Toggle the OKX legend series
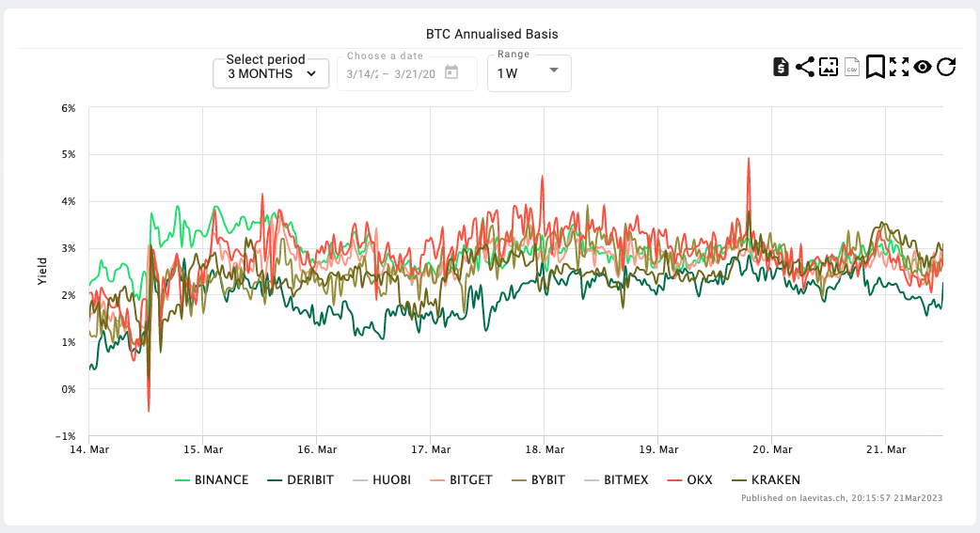Screen dimensions: 980x533 tap(696, 480)
